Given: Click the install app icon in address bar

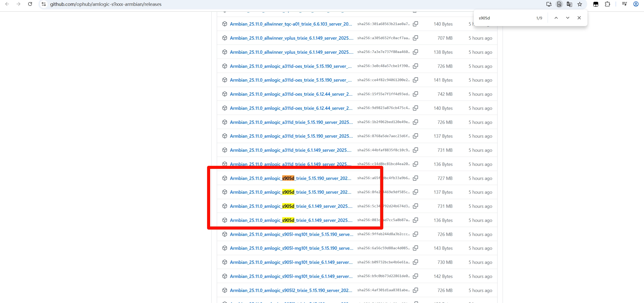Looking at the screenshot, I should click(x=549, y=4).
